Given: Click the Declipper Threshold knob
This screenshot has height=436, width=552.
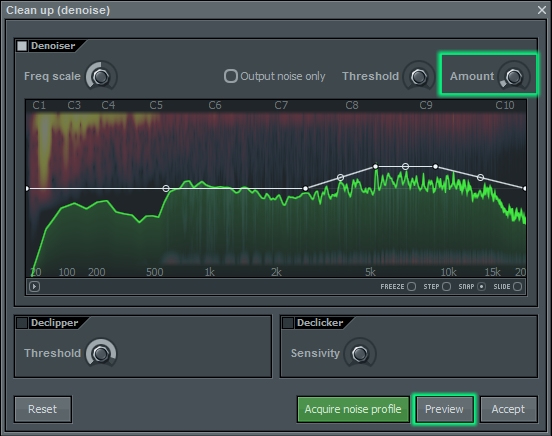Looking at the screenshot, I should pos(101,353).
